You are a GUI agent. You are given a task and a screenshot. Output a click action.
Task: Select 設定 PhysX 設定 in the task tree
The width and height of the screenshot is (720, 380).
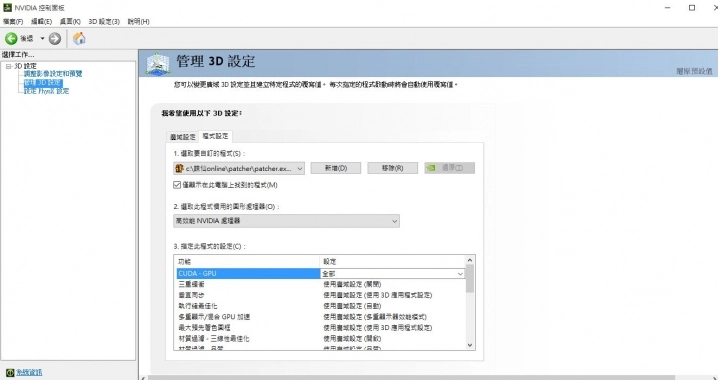tap(46, 91)
